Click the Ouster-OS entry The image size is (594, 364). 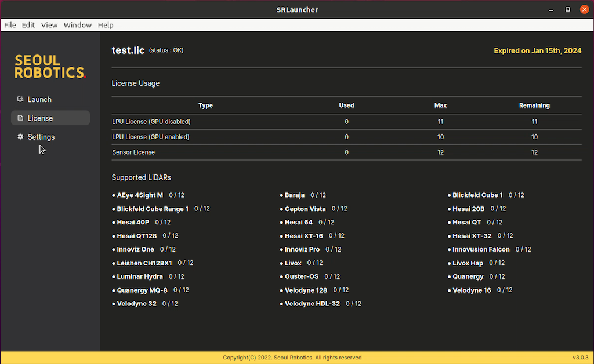click(x=310, y=276)
